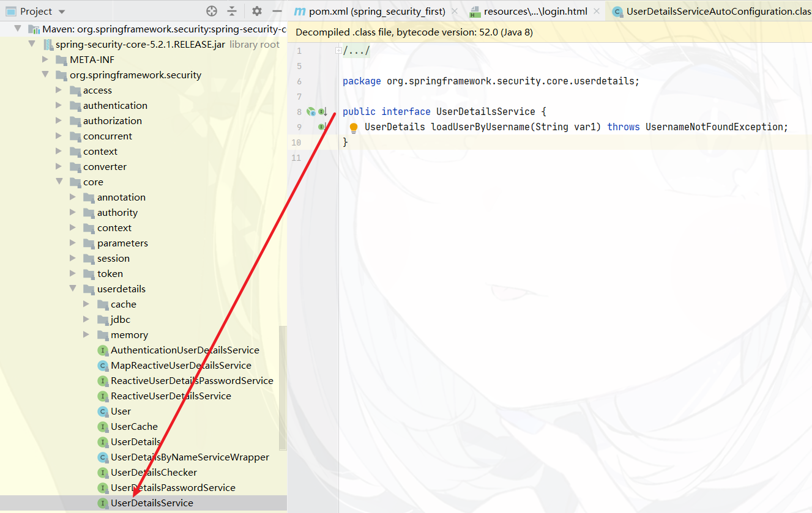Screen dimensions: 812x513
Task: Select ReactiveUserDetailsPasswordService in tree
Action: click(192, 381)
